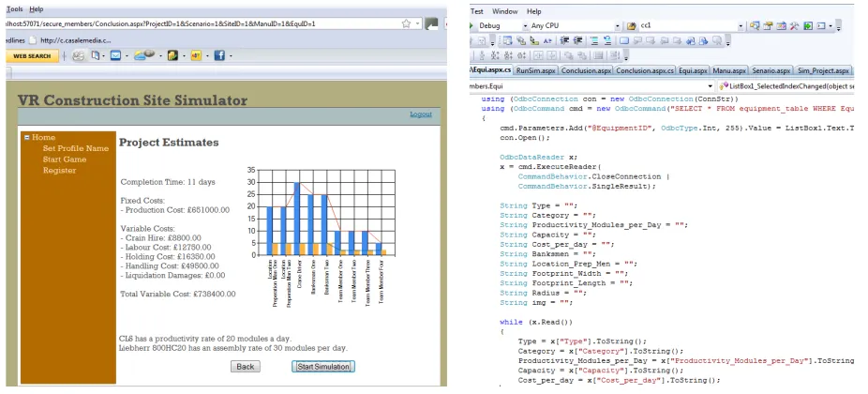This screenshot has height=394, width=868.
Task: Open the dropdown next to the Facebook icon
Action: [x=231, y=56]
